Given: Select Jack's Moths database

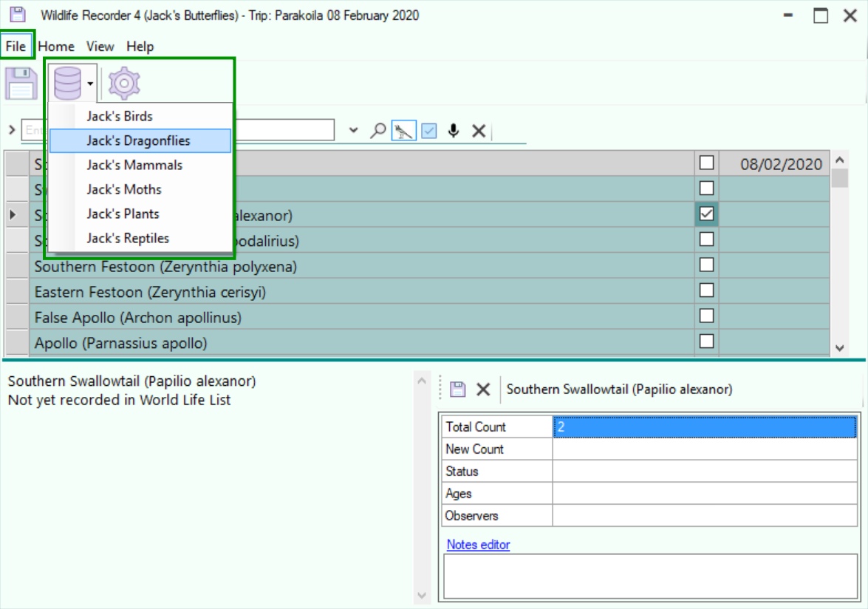Looking at the screenshot, I should pyautogui.click(x=140, y=189).
